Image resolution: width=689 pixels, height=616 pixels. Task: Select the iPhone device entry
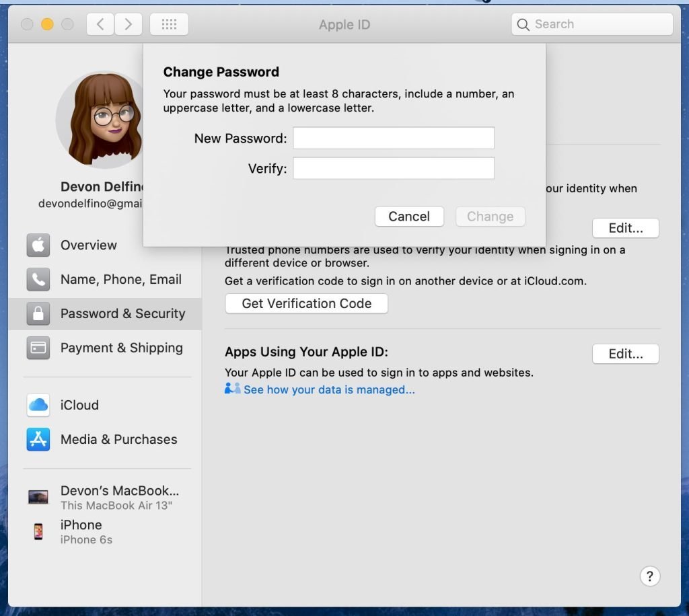105,532
